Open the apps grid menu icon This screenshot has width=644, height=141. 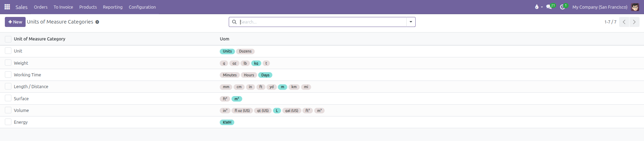coord(7,7)
